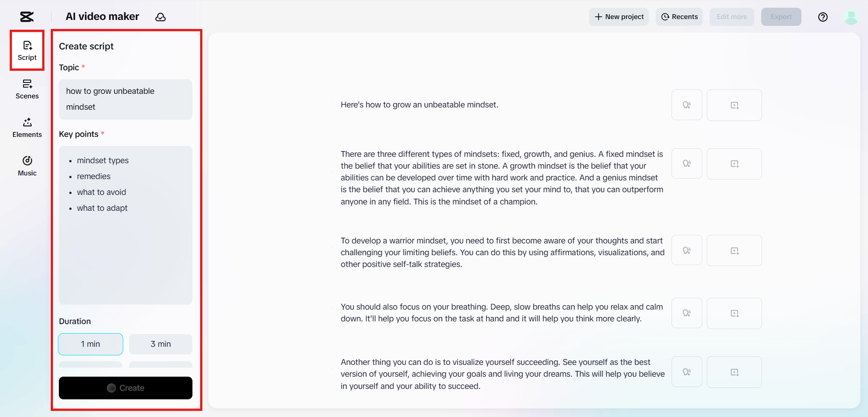The height and width of the screenshot is (417, 868).
Task: Click the CapCut logo icon
Action: 27,17
